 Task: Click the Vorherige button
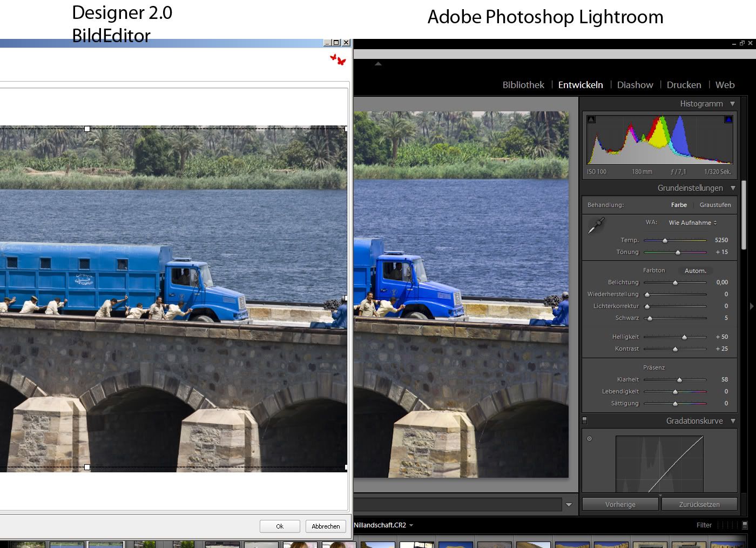tap(620, 504)
